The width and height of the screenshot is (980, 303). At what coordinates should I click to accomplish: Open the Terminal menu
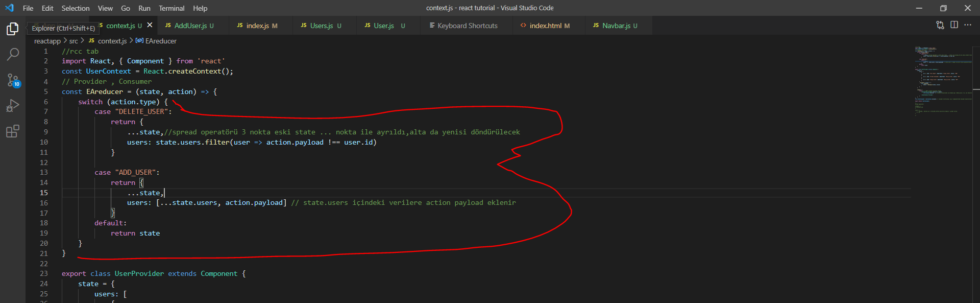click(x=171, y=8)
